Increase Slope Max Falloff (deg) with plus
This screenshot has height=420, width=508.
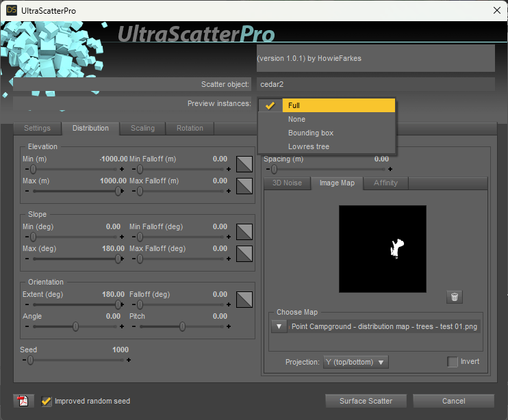pos(229,259)
